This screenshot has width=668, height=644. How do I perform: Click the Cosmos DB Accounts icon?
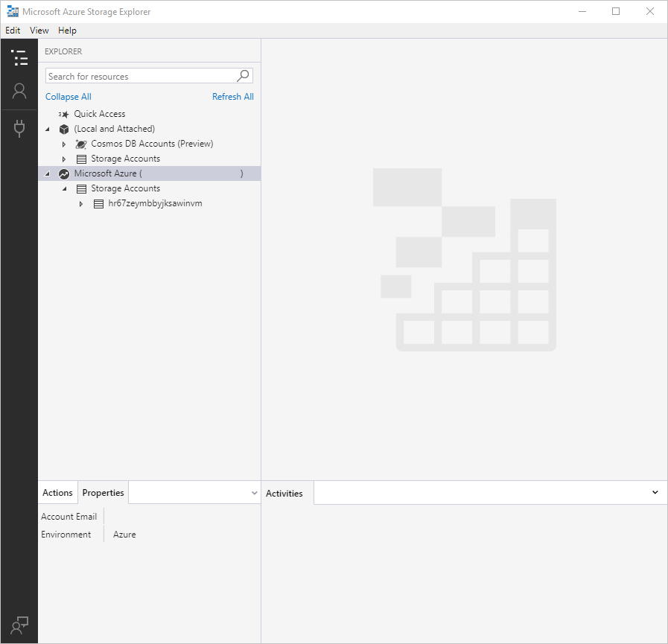click(x=80, y=144)
